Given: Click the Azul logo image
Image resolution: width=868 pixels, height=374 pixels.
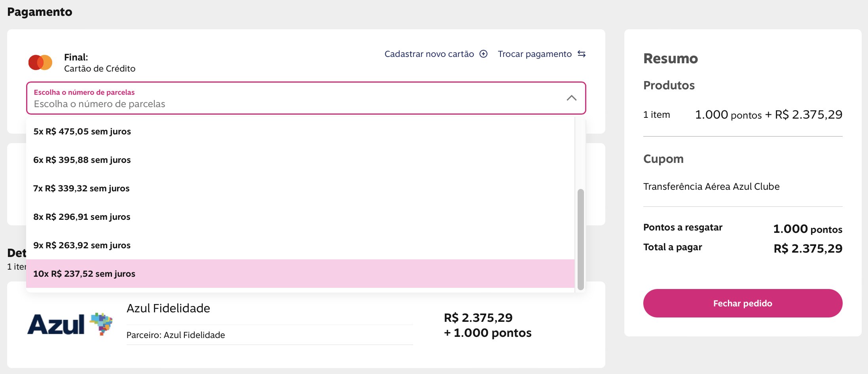Looking at the screenshot, I should (70, 324).
